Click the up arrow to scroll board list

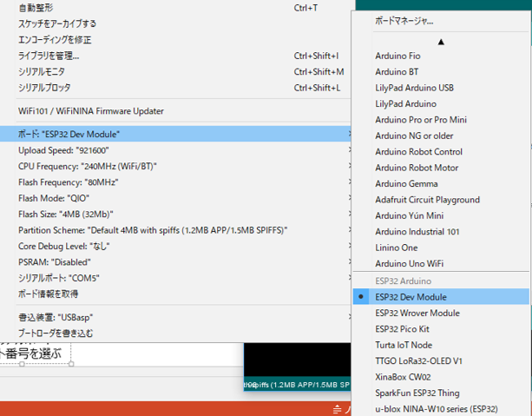coord(441,42)
